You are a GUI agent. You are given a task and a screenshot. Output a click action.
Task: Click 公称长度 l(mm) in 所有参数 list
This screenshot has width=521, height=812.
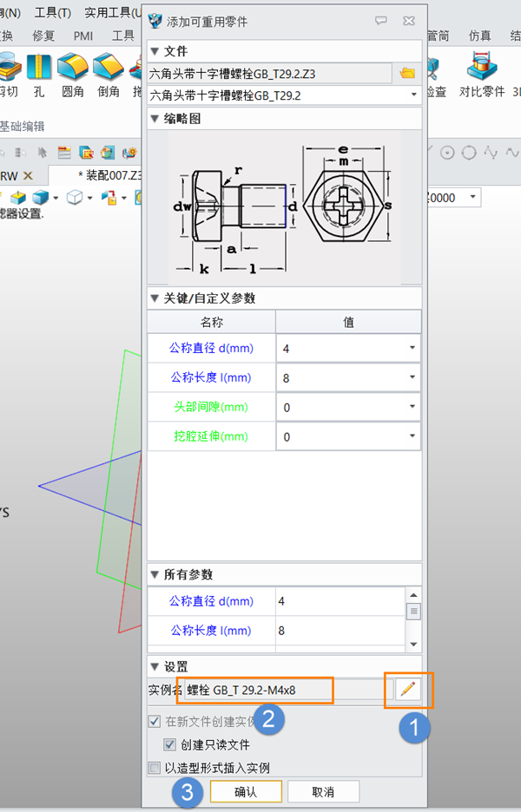[211, 631]
